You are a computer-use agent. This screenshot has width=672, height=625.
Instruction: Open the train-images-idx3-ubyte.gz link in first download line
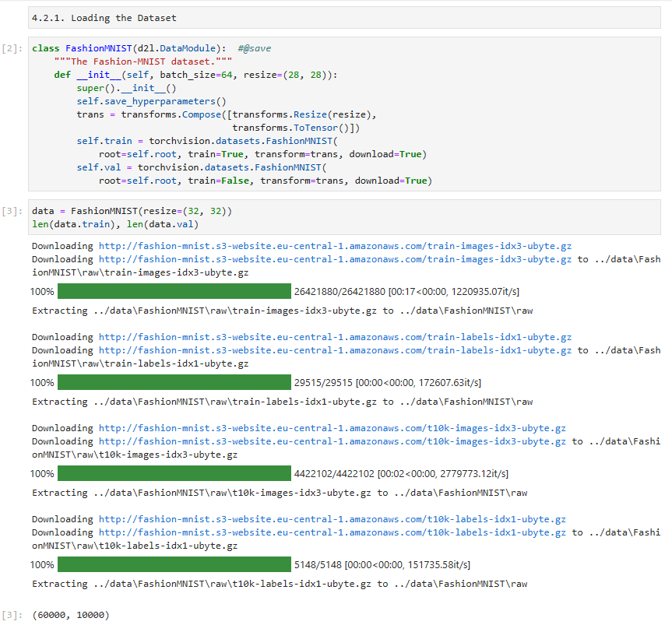point(335,246)
